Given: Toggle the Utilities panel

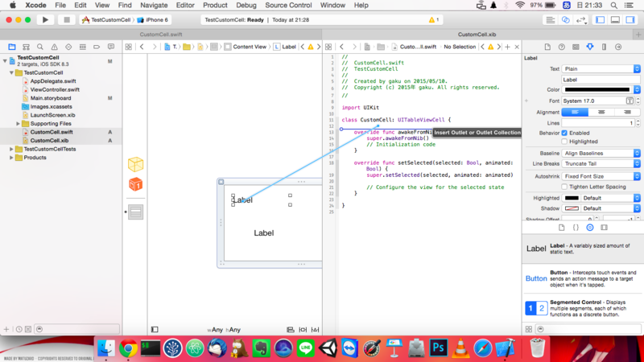Looking at the screenshot, I should (x=630, y=19).
